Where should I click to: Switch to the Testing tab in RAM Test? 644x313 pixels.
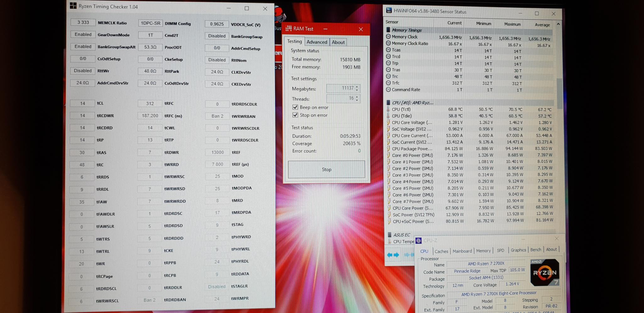point(294,41)
